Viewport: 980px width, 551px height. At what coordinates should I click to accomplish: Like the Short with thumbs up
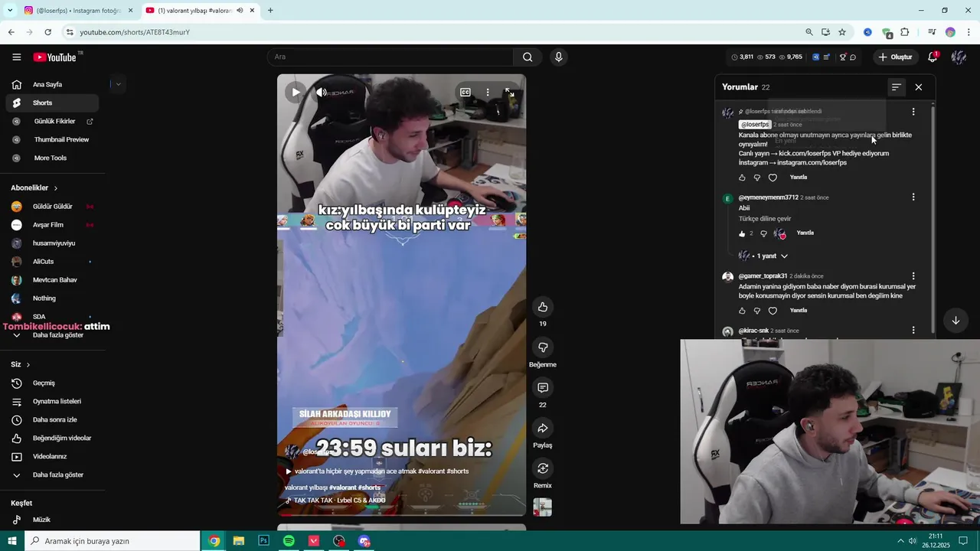543,307
